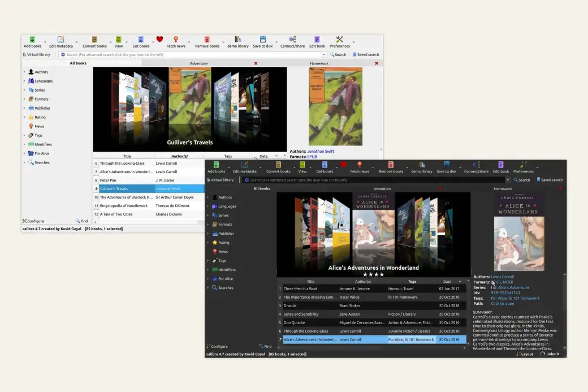The image size is (588, 392).
Task: Expand Authors in the light window sidebar
Action: click(x=24, y=72)
